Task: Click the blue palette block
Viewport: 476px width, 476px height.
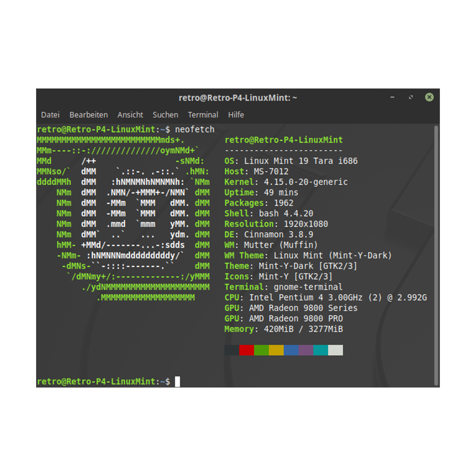Action: (291, 350)
